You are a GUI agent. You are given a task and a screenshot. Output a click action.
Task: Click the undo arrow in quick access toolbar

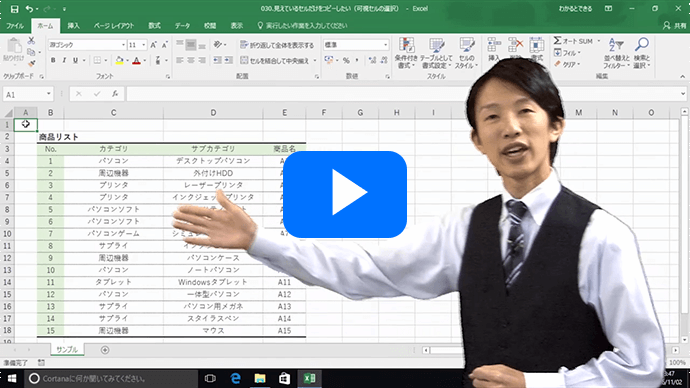(29, 9)
